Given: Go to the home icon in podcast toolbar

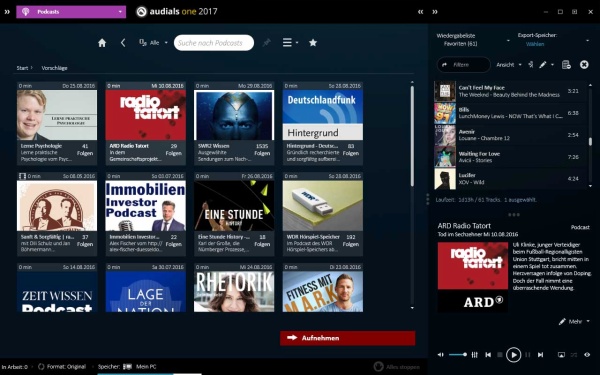Looking at the screenshot, I should (102, 43).
